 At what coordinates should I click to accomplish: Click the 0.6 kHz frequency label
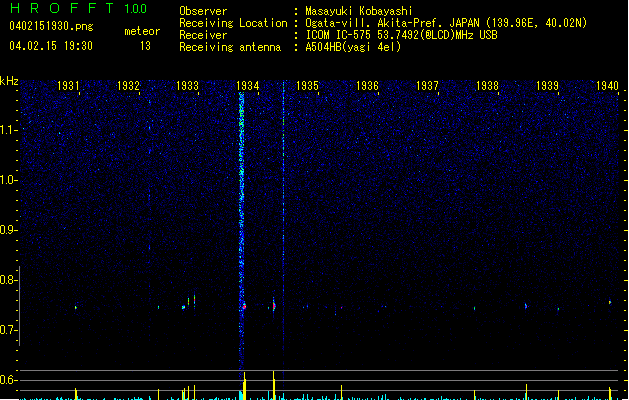click(8, 380)
